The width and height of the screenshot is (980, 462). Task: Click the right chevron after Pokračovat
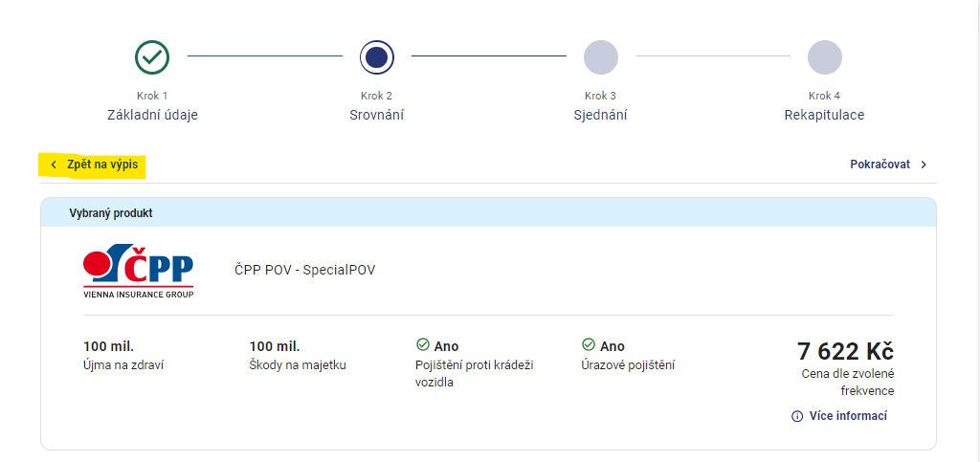[924, 165]
